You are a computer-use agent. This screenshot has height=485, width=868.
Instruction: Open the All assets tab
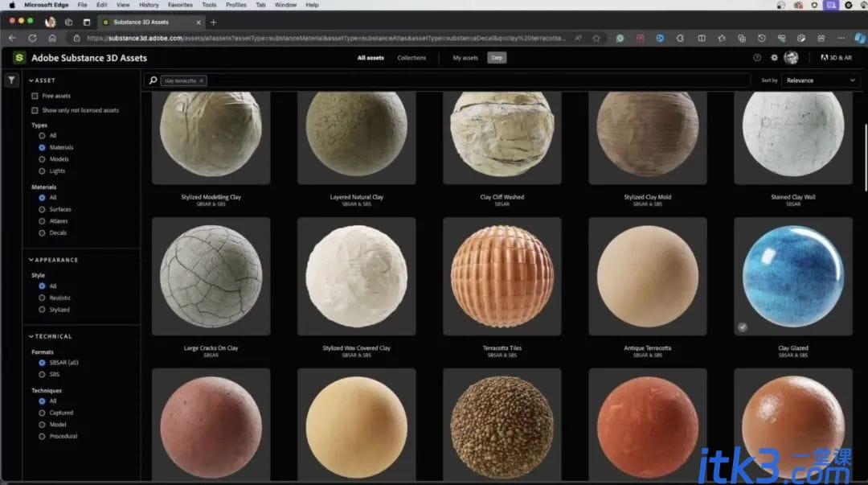371,58
